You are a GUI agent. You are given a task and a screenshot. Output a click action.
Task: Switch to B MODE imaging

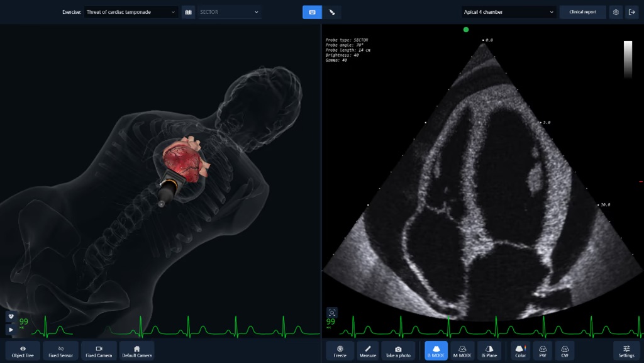pos(436,351)
